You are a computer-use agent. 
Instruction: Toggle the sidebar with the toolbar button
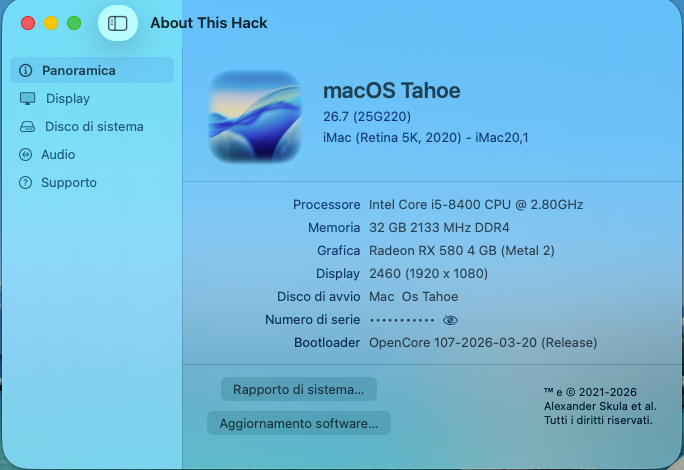pos(118,23)
